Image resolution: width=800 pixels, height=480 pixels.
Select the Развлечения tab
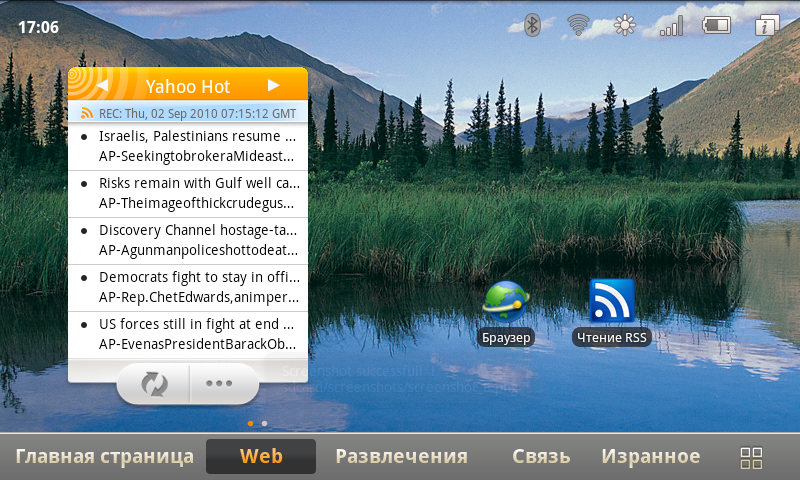coord(401,457)
